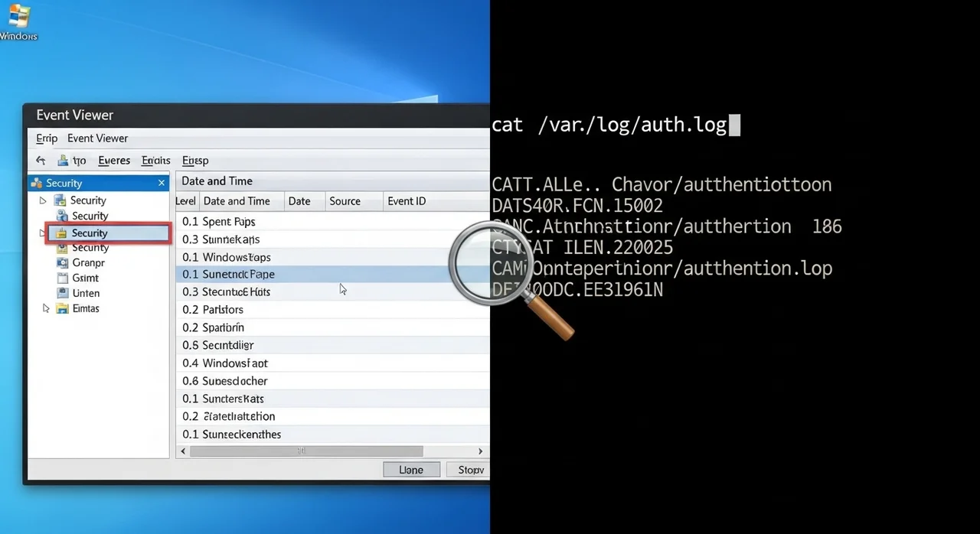Click the back arrow toolbar icon

41,161
